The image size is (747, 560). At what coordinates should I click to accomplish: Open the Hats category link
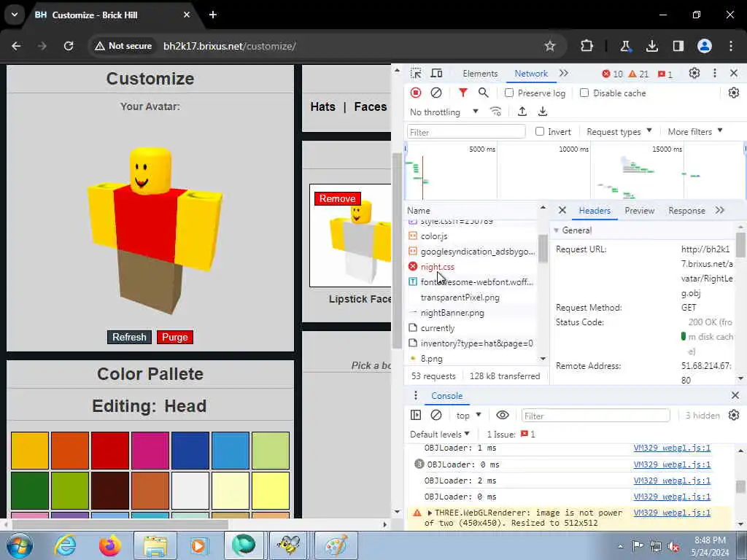(322, 106)
